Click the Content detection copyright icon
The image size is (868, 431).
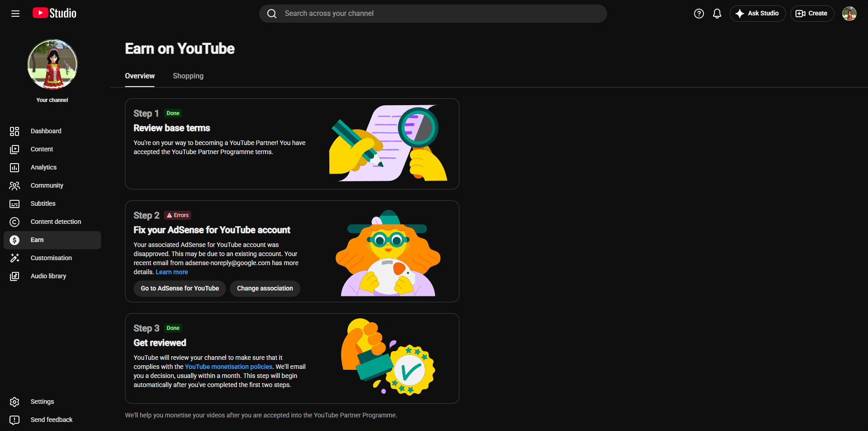(x=14, y=222)
